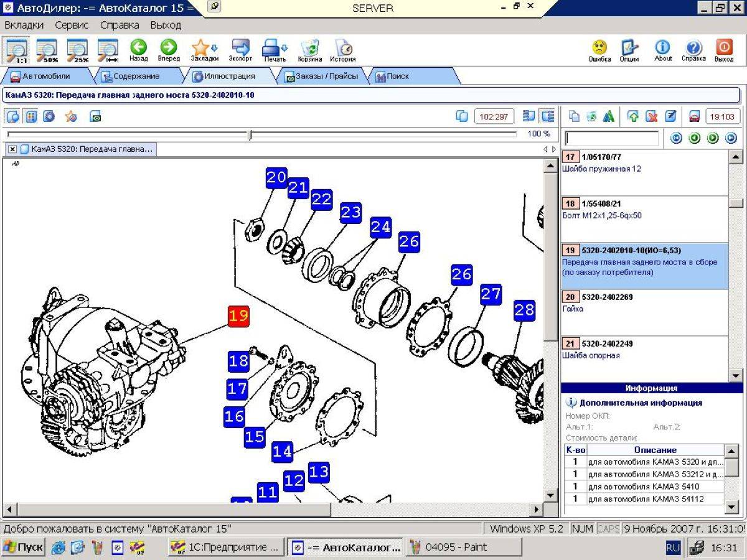Click the blue callout number 28
Viewport: 747px width, 560px height.
525,310
